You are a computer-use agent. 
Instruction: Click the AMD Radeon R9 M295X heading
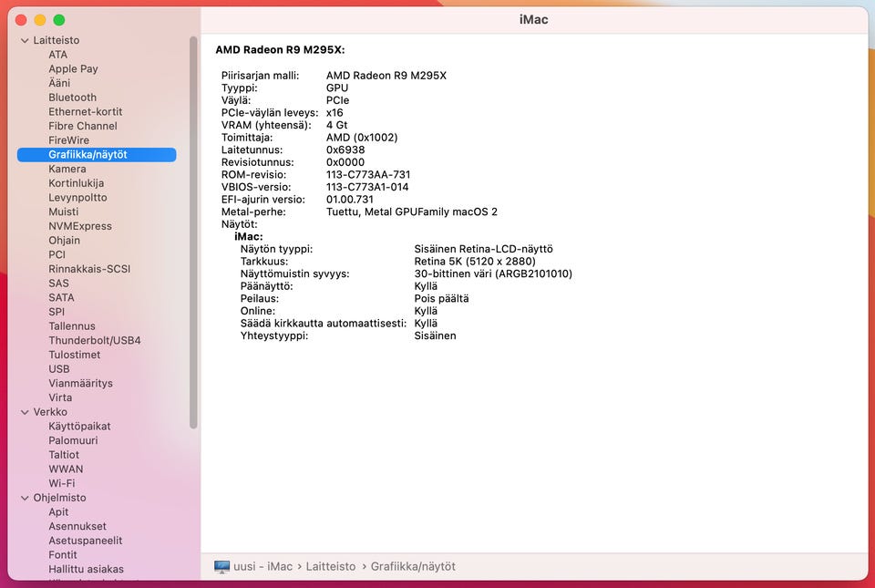(280, 49)
